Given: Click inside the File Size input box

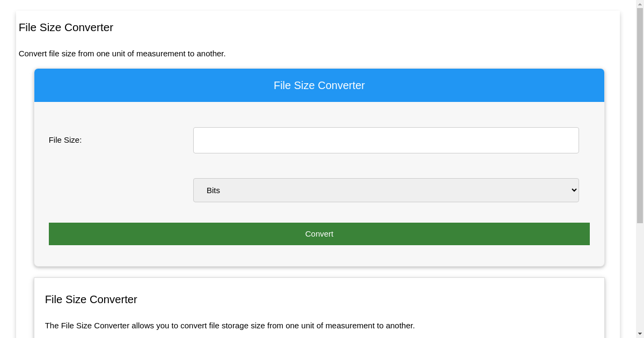Looking at the screenshot, I should pyautogui.click(x=386, y=140).
